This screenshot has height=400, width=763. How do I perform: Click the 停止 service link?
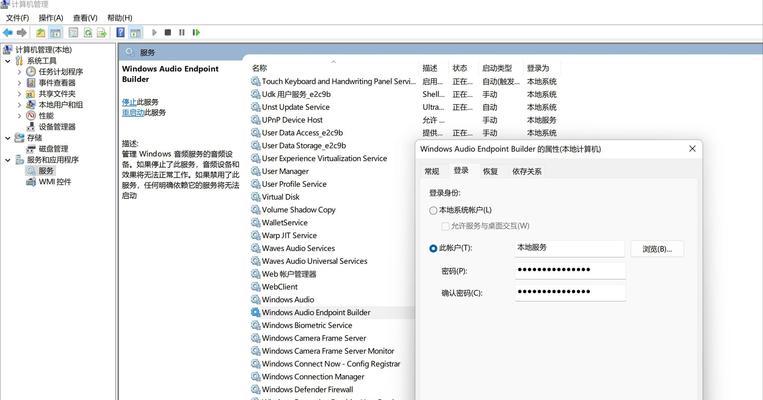point(129,102)
